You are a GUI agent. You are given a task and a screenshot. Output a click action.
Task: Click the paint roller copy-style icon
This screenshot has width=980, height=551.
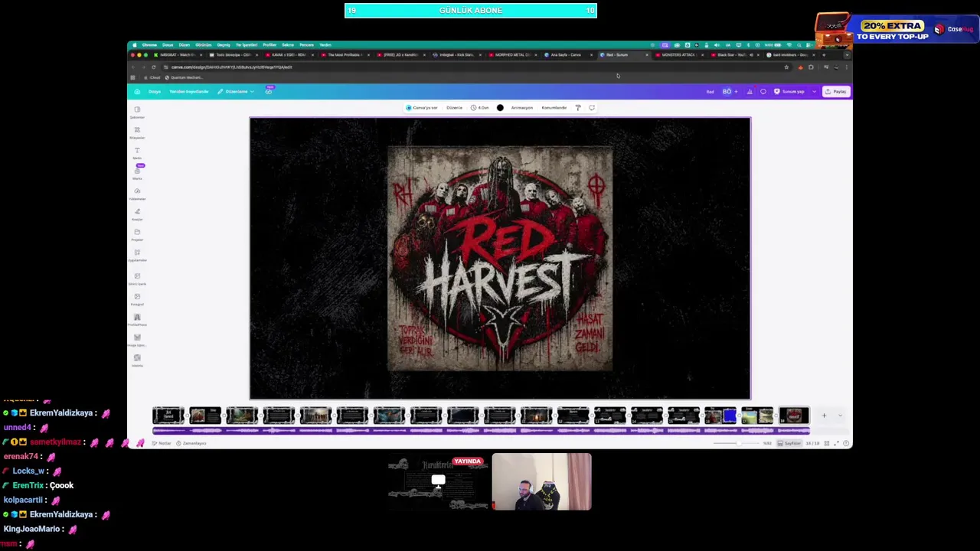pyautogui.click(x=578, y=108)
